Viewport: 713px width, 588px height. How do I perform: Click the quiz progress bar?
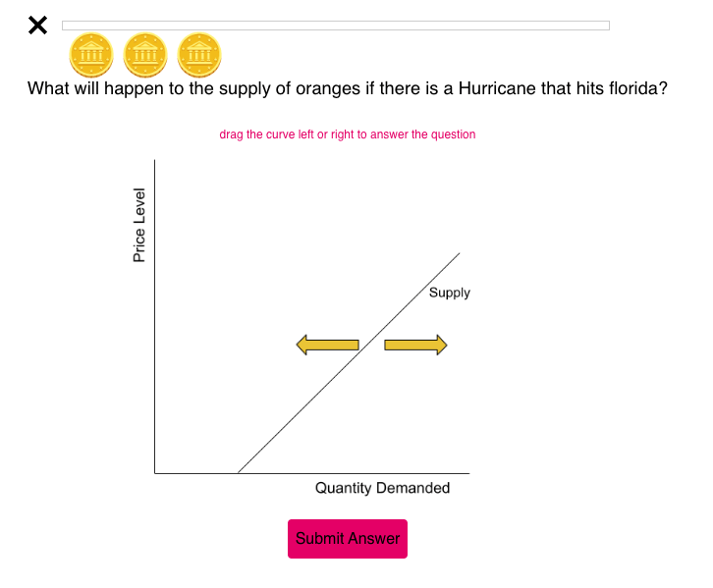pos(335,26)
